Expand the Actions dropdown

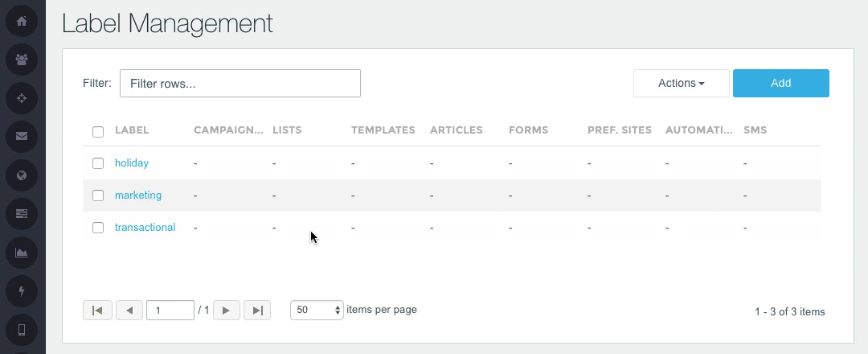point(681,83)
